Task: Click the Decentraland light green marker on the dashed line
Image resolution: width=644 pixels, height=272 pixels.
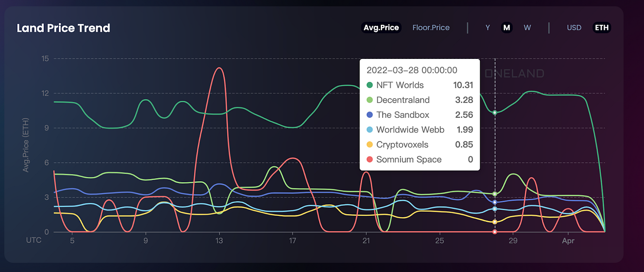Action: click(x=495, y=194)
